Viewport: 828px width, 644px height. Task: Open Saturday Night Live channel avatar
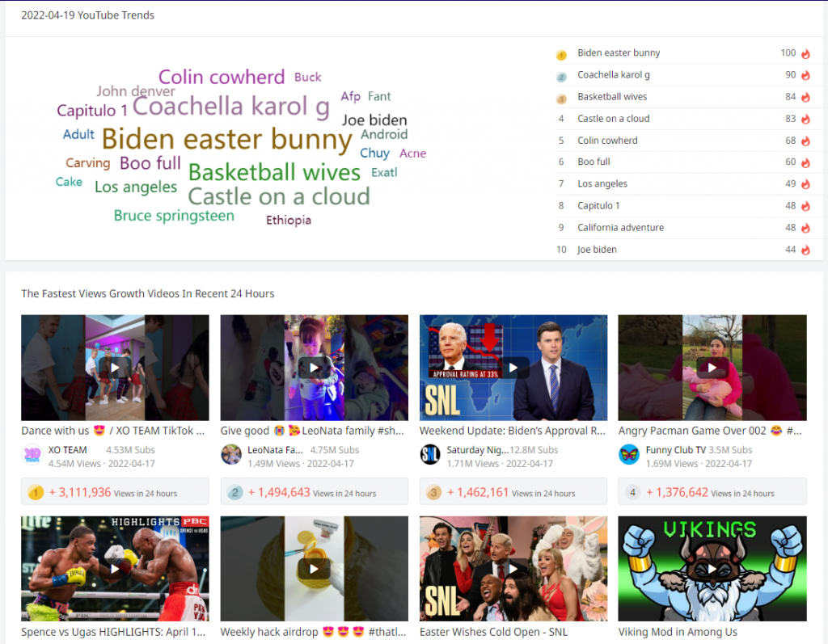(430, 454)
